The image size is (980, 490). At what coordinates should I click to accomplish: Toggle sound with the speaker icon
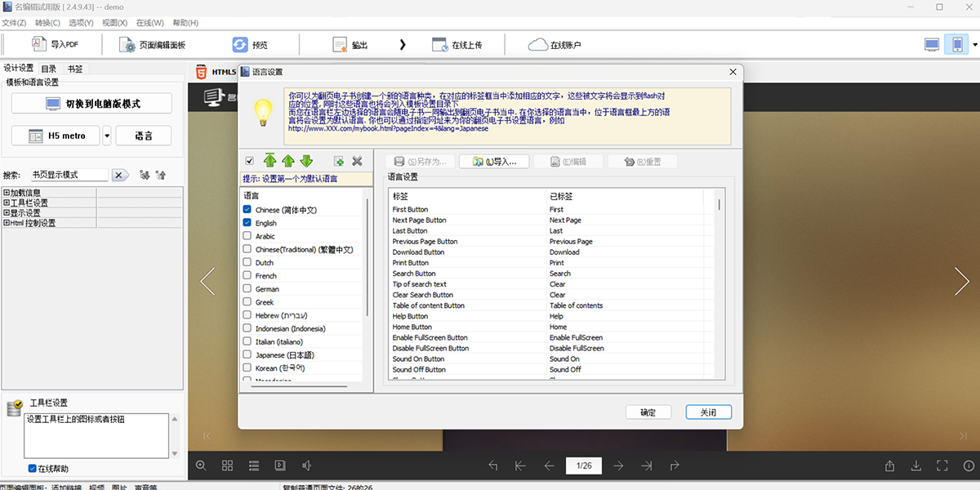307,465
